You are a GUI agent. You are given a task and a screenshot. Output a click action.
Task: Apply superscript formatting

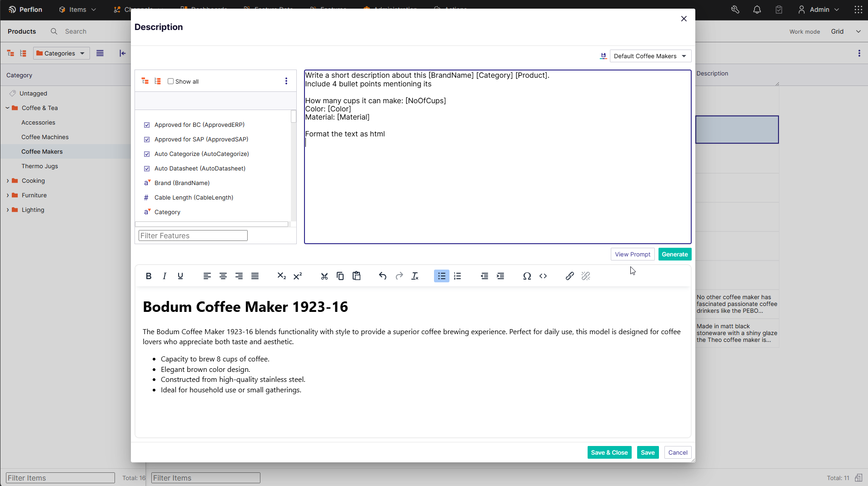point(298,276)
